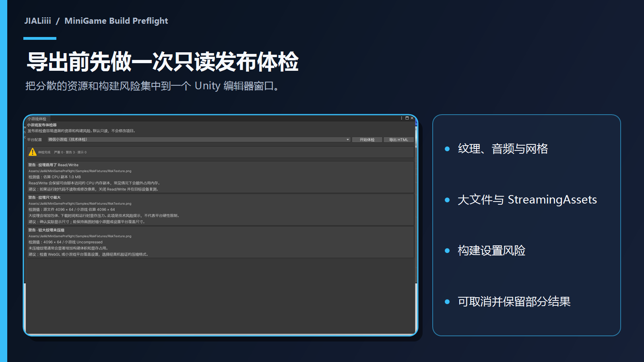
Task: Click the 估算 CPU 副本 1.0 MB value
Action: point(62,177)
